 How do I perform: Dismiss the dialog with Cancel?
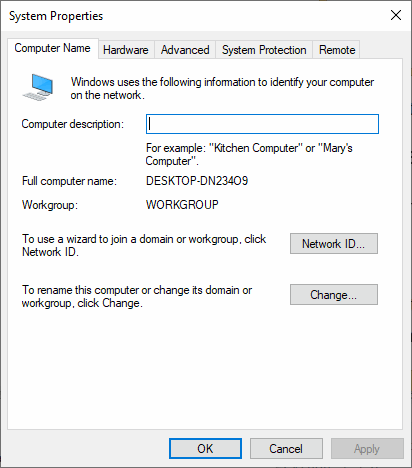point(286,449)
